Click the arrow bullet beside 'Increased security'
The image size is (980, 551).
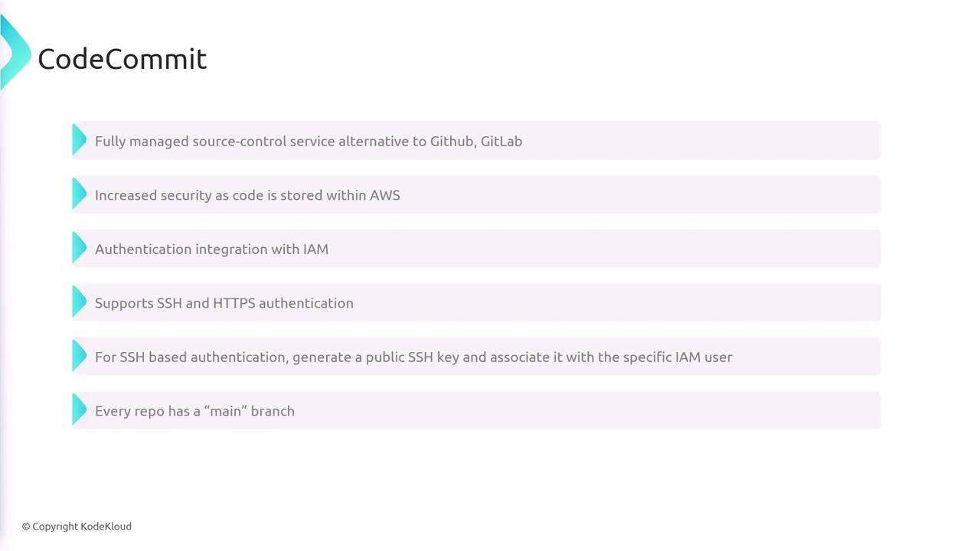point(79,194)
